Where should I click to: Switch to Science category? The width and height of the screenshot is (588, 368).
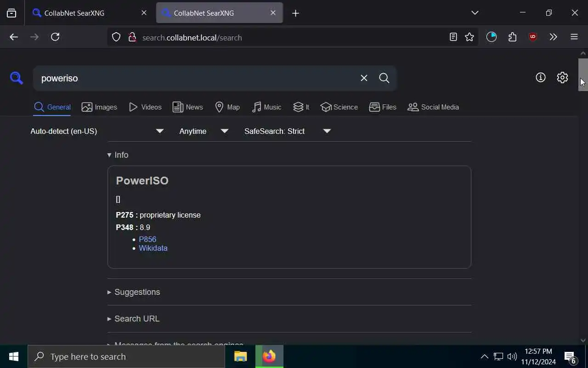point(339,107)
